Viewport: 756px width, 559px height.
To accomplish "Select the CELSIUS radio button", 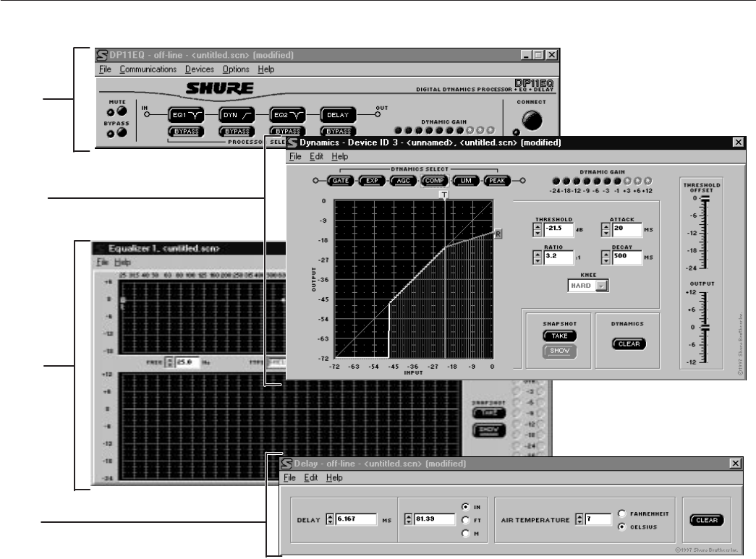I will 622,526.
